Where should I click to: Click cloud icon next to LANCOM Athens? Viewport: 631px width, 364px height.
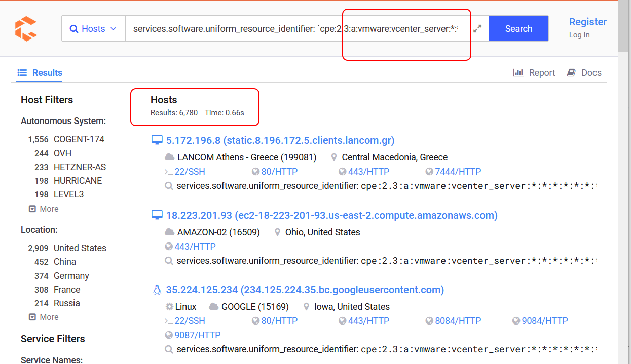tap(170, 157)
